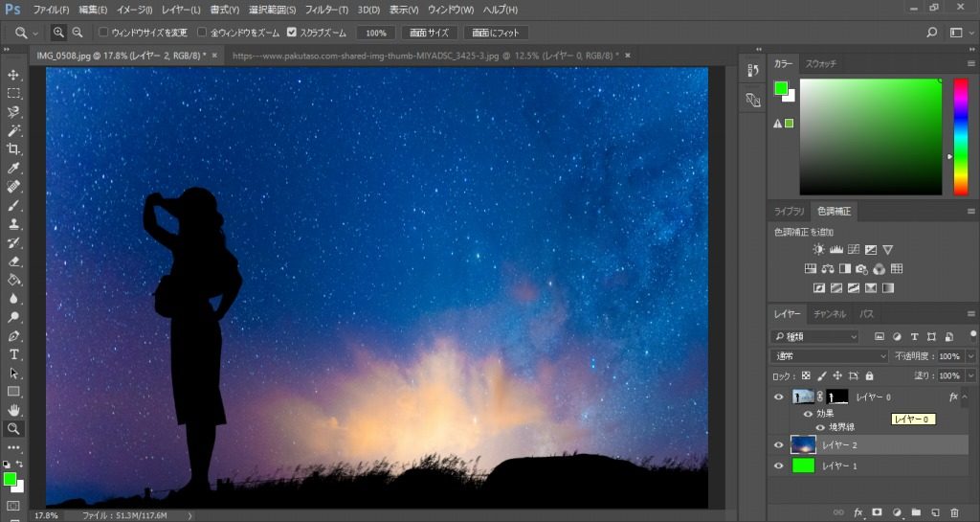Switch to the チャンネル tab
Viewport: 980px width, 522px height.
(830, 314)
